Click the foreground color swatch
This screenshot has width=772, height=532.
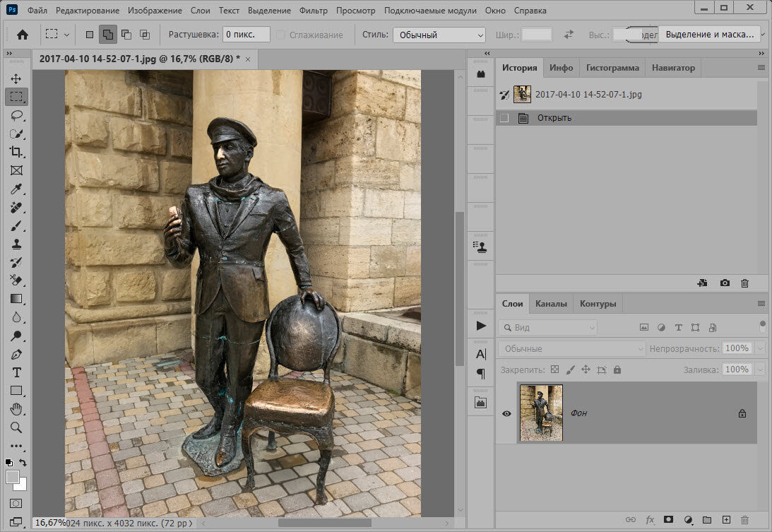pos(12,477)
